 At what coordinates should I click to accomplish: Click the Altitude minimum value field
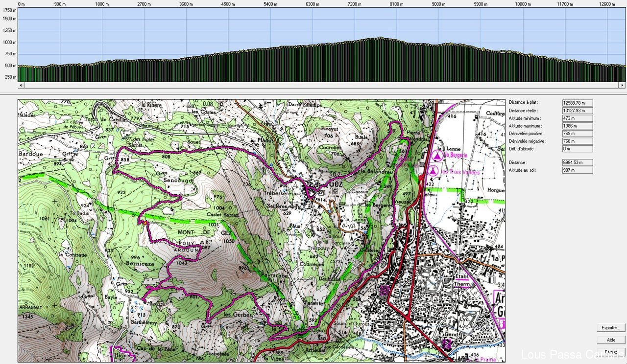(x=578, y=118)
